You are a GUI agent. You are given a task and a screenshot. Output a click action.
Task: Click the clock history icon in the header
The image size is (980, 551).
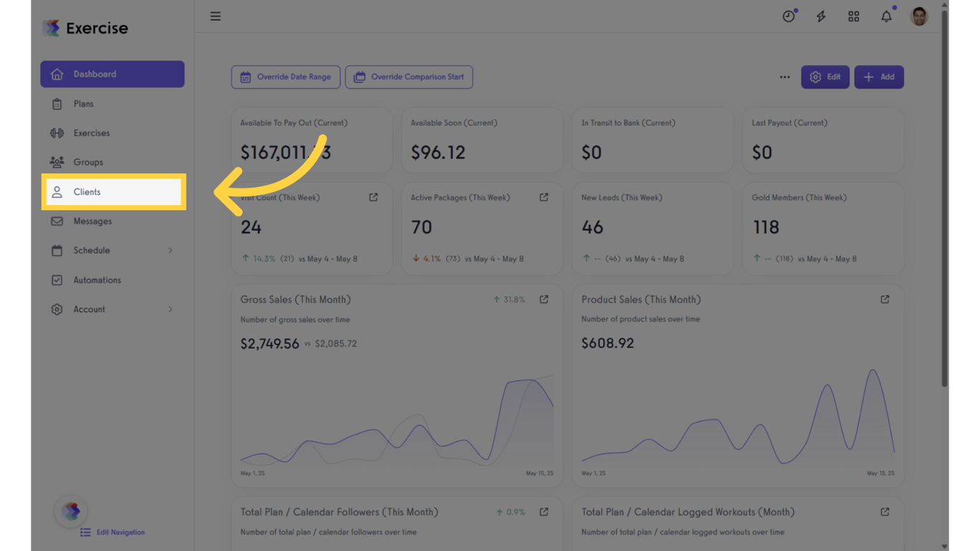pos(788,16)
